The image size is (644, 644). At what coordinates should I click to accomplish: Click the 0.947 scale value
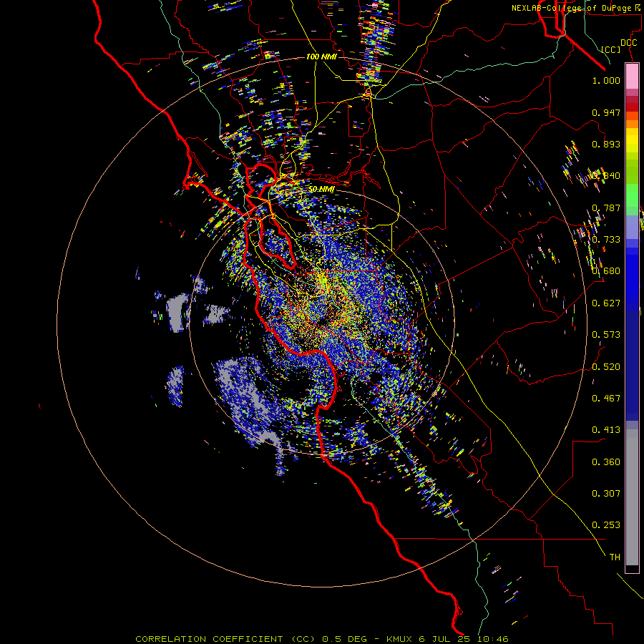[x=606, y=112]
